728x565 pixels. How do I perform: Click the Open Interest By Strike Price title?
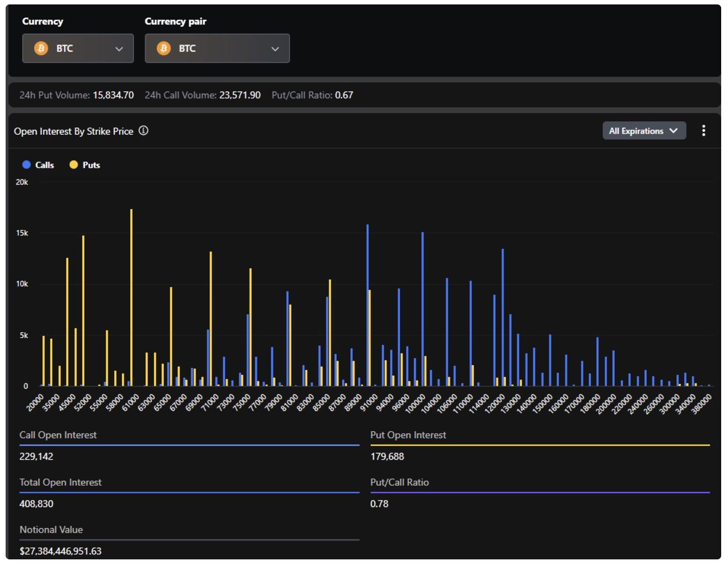(73, 131)
